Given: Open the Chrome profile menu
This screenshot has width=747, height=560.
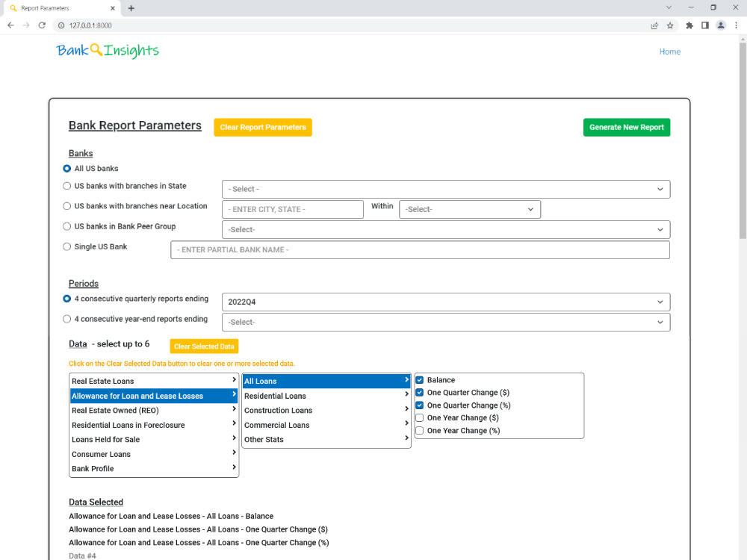Looking at the screenshot, I should point(721,25).
